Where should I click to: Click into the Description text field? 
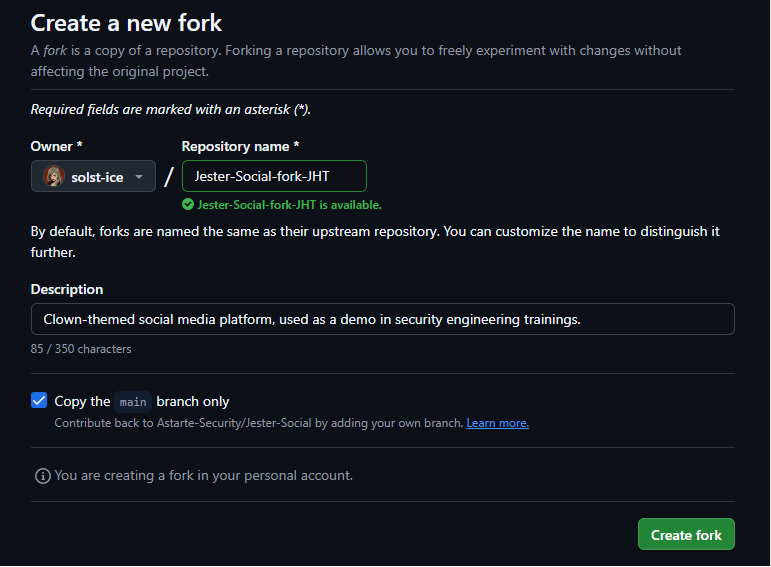point(383,319)
